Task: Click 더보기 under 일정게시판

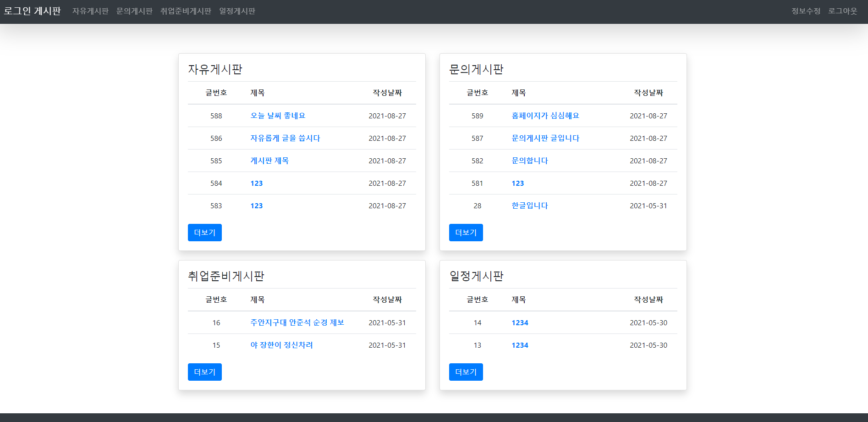Action: (x=466, y=372)
